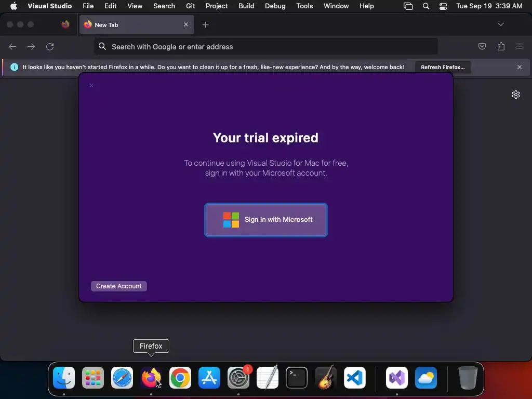Close the trial expired dialog
The image size is (532, 399).
point(91,85)
